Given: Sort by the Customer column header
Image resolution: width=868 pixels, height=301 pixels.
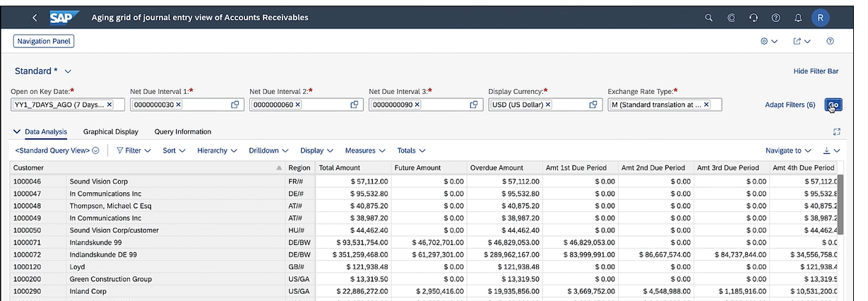Looking at the screenshot, I should (148, 167).
